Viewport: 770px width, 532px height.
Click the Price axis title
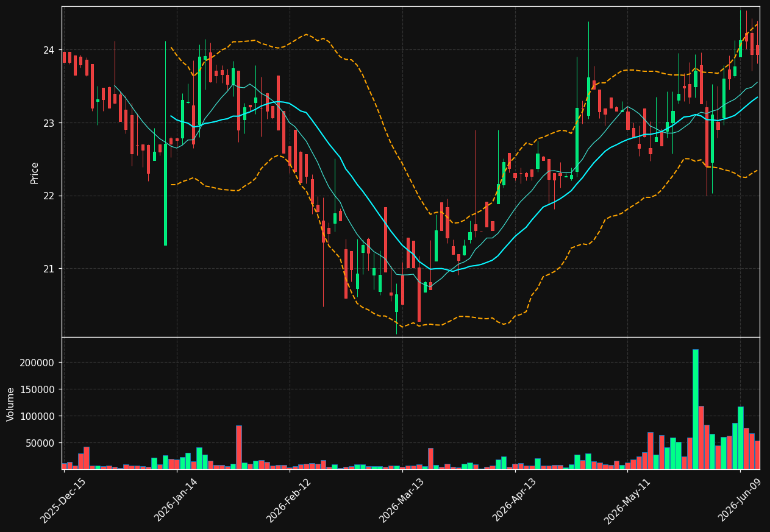coord(35,172)
